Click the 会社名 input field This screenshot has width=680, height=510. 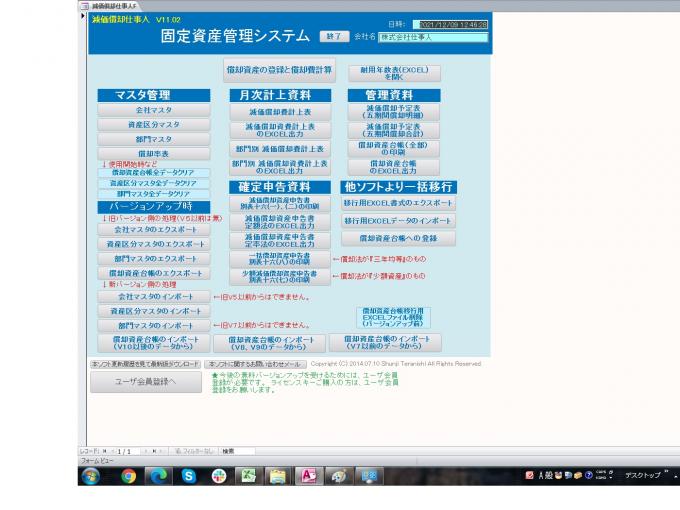point(433,37)
